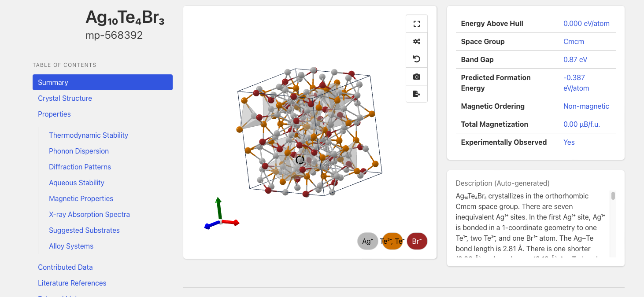This screenshot has width=644, height=297.
Task: Click the Cmcm space group link
Action: pos(574,41)
